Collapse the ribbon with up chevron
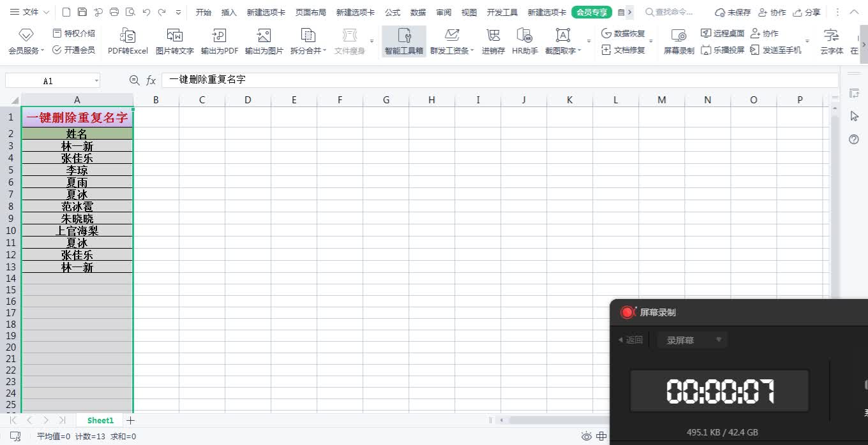The image size is (868, 445). 854,12
